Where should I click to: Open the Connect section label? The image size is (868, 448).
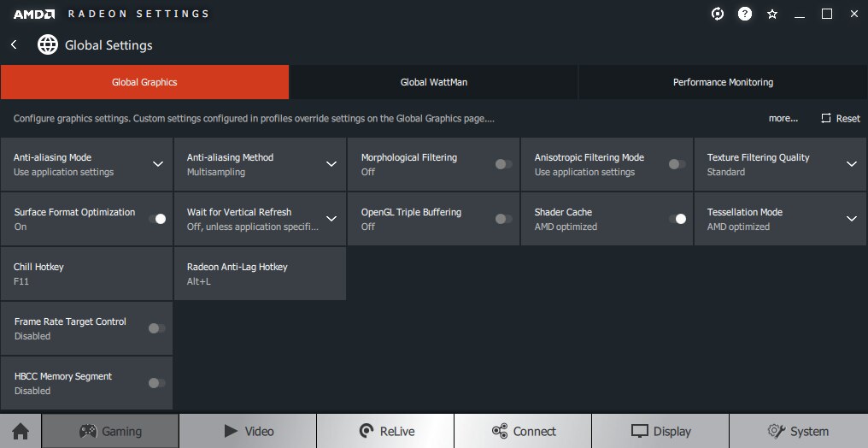tap(534, 431)
